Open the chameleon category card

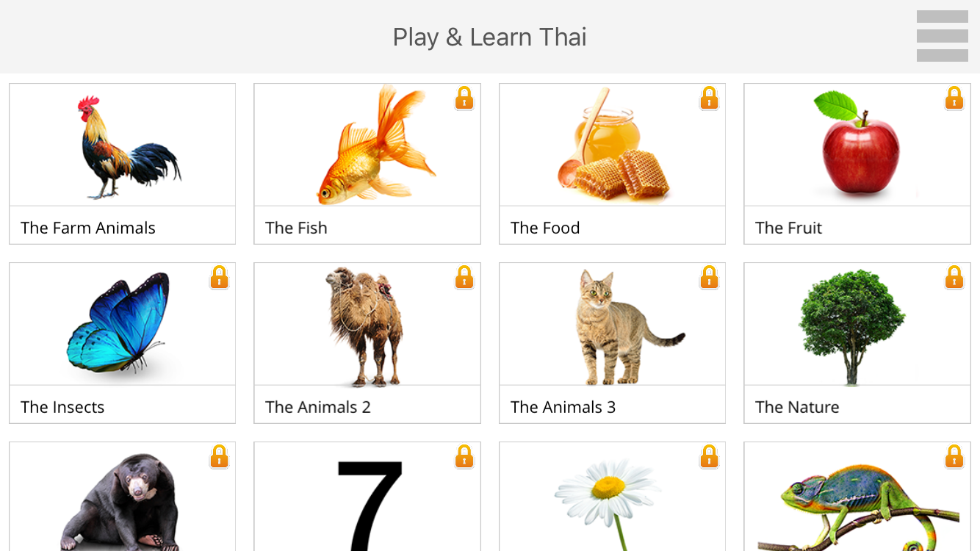[857, 497]
